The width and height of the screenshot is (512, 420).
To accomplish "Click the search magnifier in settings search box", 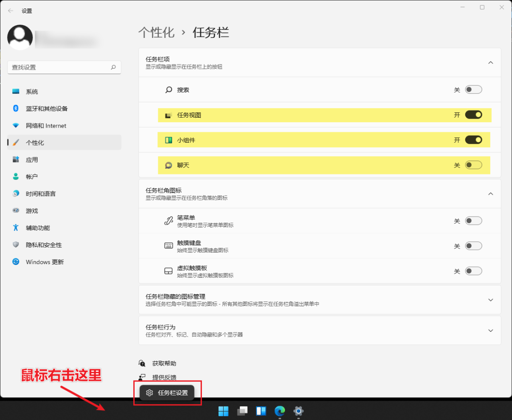I will click(x=113, y=67).
